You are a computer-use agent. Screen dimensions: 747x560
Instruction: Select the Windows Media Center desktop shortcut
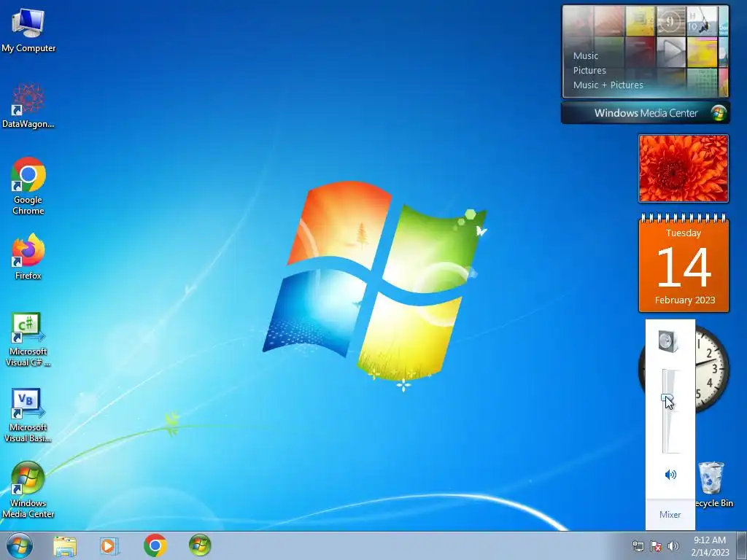(x=28, y=489)
